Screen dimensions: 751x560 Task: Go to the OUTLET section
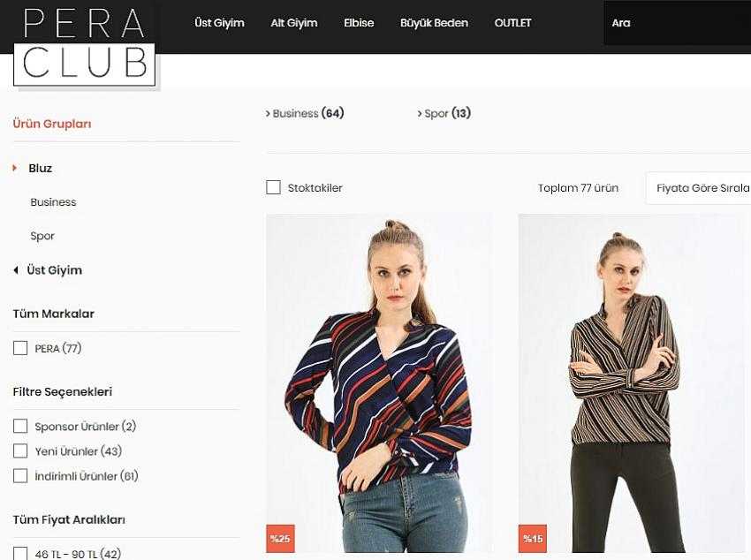click(x=513, y=23)
